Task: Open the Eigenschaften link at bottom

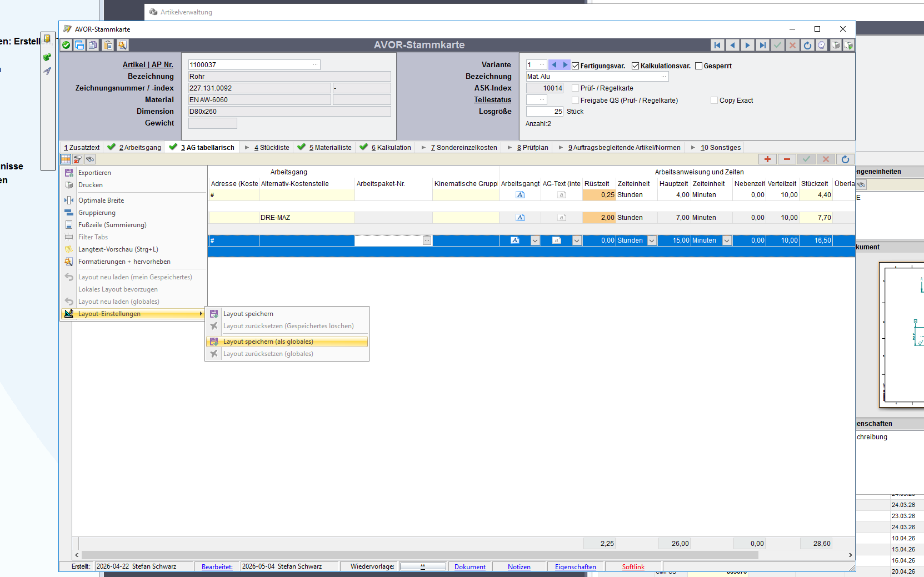Action: 575,567
